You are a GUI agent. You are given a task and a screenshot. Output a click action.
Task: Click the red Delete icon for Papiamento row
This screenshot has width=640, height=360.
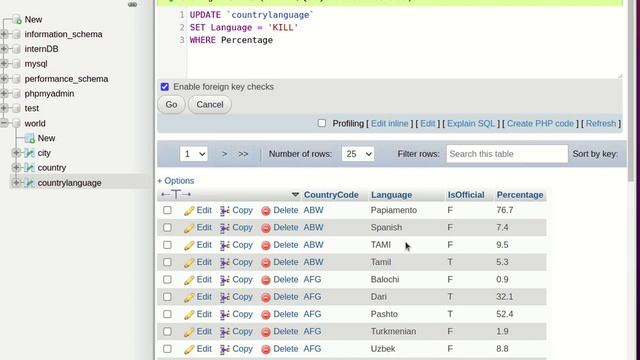point(266,211)
